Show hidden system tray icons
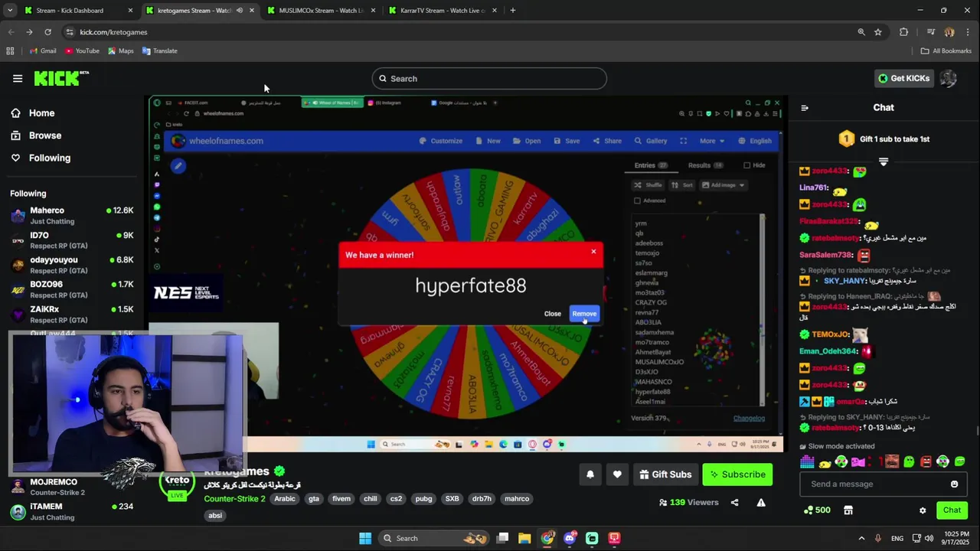 pyautogui.click(x=861, y=538)
